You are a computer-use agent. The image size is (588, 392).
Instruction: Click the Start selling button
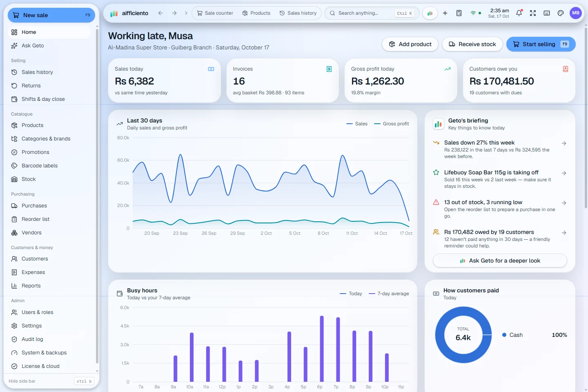point(541,44)
